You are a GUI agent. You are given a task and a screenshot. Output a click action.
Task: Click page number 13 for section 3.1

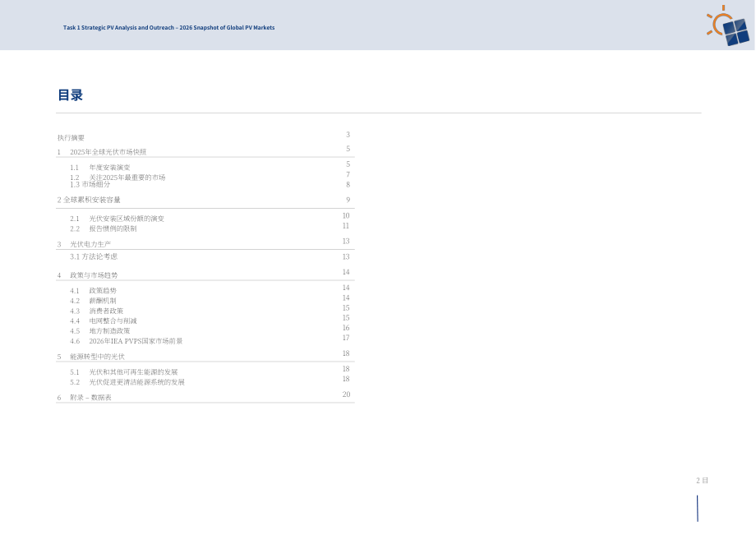pos(346,256)
